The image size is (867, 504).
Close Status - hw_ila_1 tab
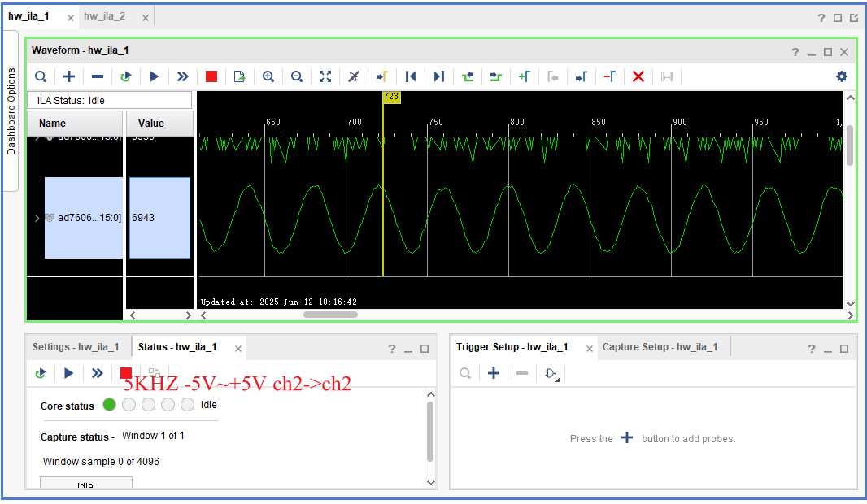tap(238, 349)
